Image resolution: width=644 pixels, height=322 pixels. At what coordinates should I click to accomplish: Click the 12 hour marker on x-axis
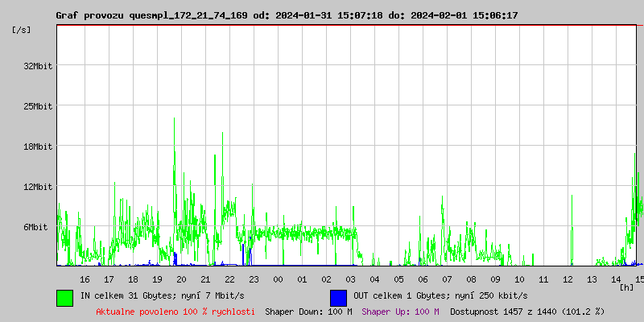point(568,279)
